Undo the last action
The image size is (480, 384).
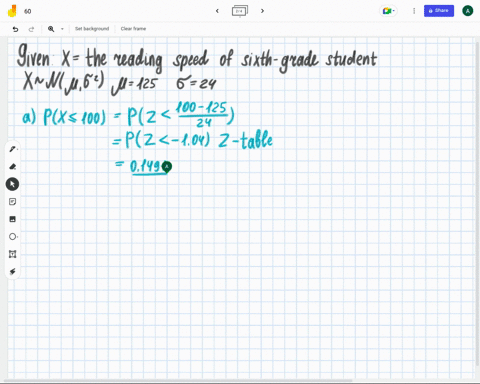point(15,29)
